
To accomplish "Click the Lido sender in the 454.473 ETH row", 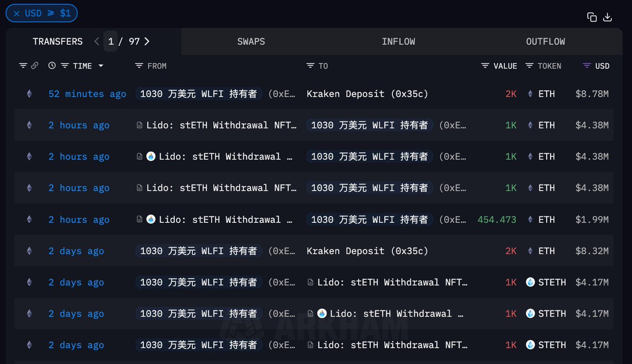I will point(226,220).
